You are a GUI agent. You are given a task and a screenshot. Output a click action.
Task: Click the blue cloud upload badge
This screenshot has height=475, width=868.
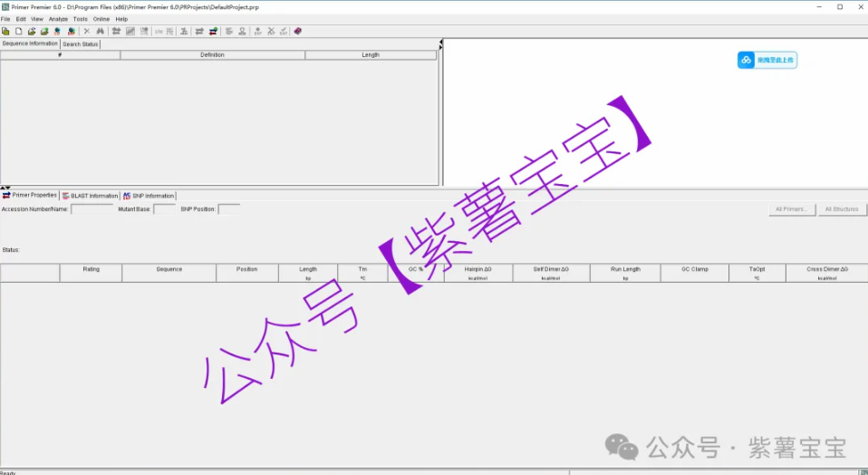767,60
